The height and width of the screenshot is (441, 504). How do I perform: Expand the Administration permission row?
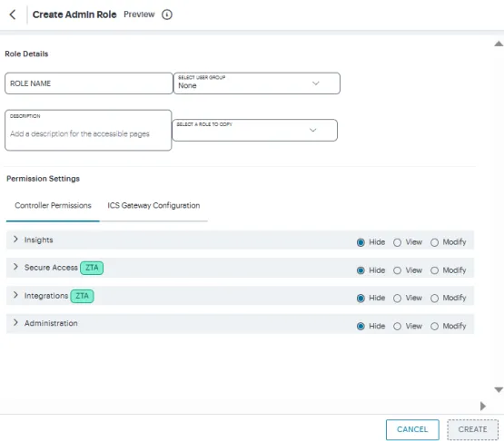click(15, 322)
